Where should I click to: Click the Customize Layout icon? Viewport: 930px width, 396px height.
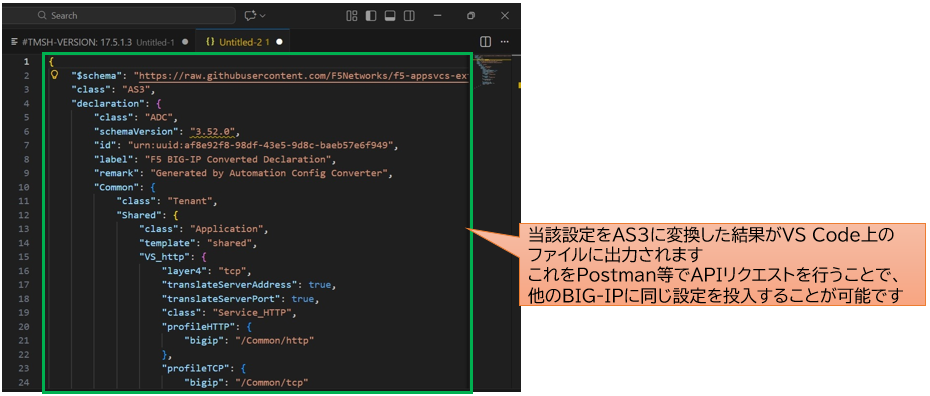click(352, 15)
